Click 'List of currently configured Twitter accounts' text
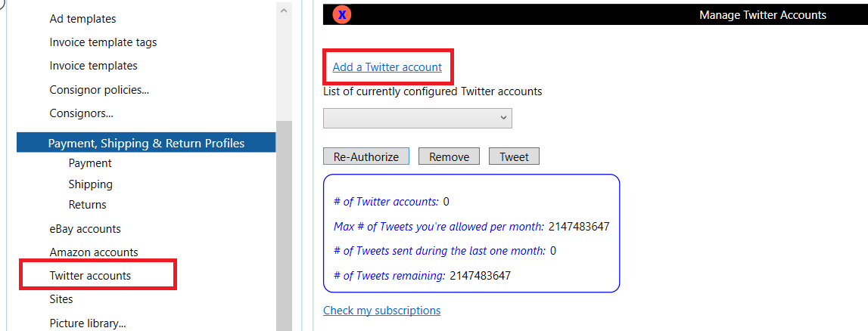Screen dimensions: 868x331 433,91
